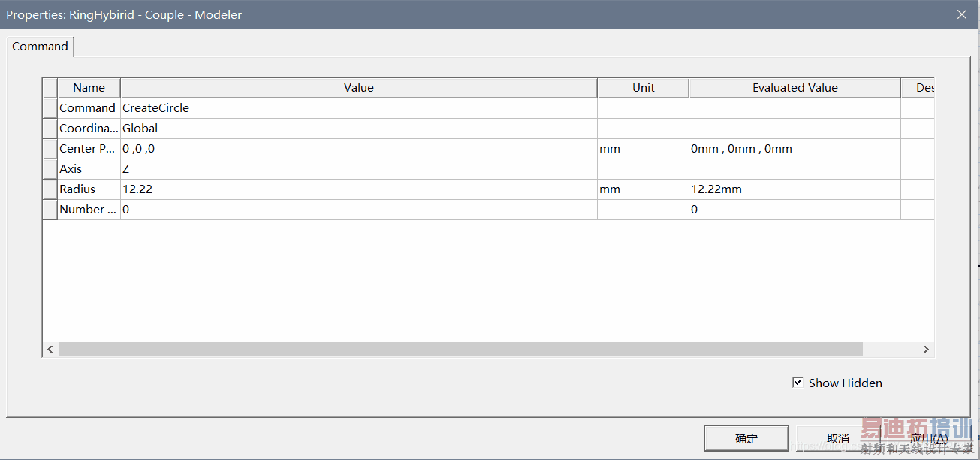980x460 pixels.
Task: Click the Axis name cell
Action: point(89,169)
